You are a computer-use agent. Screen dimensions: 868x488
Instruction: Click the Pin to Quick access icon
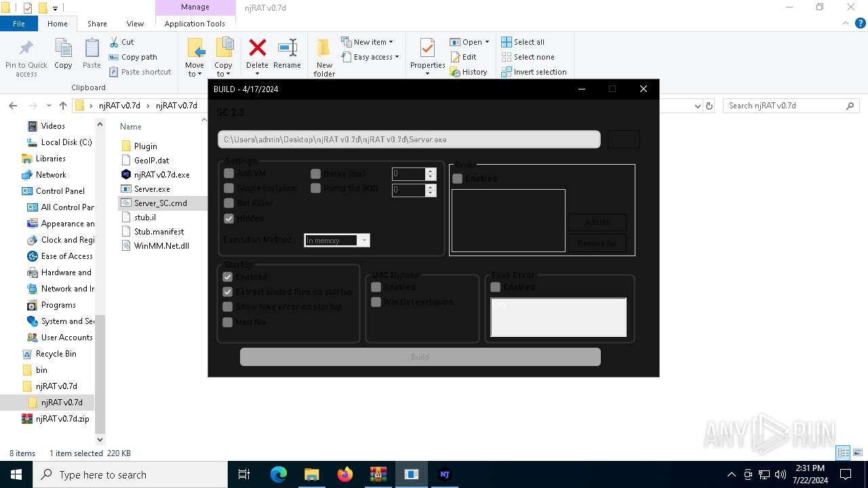[26, 49]
